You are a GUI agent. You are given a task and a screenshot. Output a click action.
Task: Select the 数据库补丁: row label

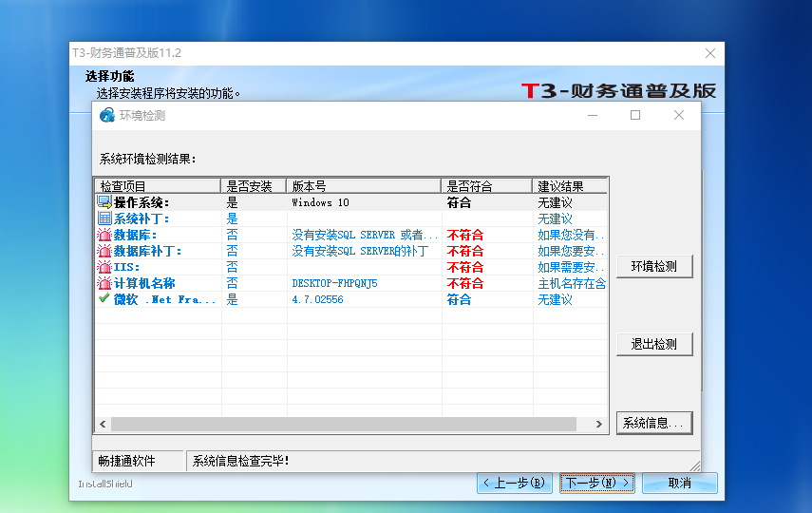click(147, 251)
